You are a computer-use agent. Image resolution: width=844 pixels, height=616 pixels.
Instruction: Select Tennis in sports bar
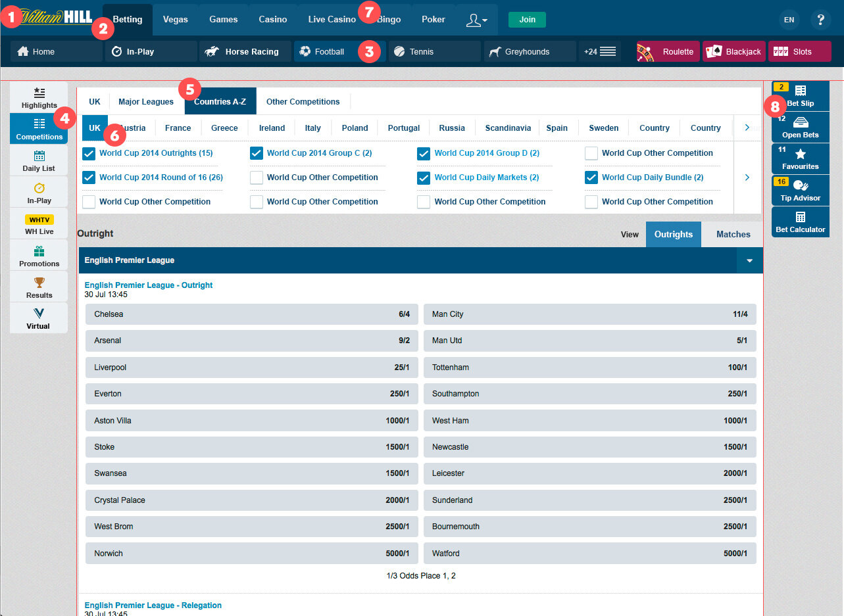(x=435, y=51)
